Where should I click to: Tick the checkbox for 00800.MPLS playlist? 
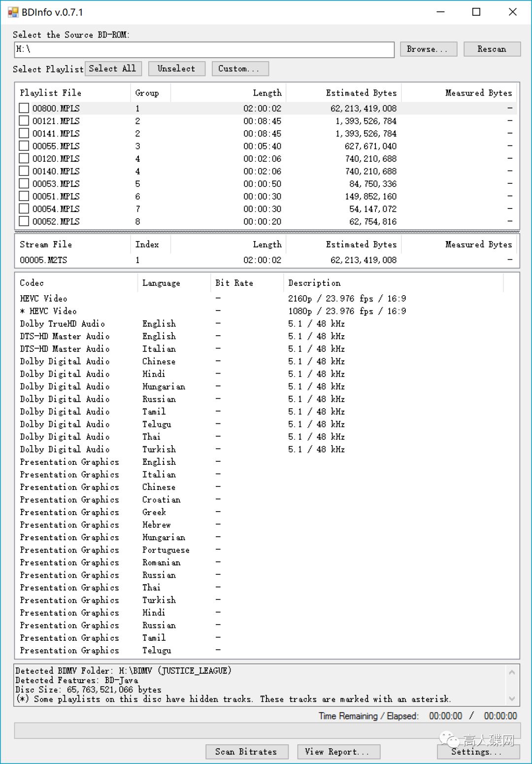point(24,108)
